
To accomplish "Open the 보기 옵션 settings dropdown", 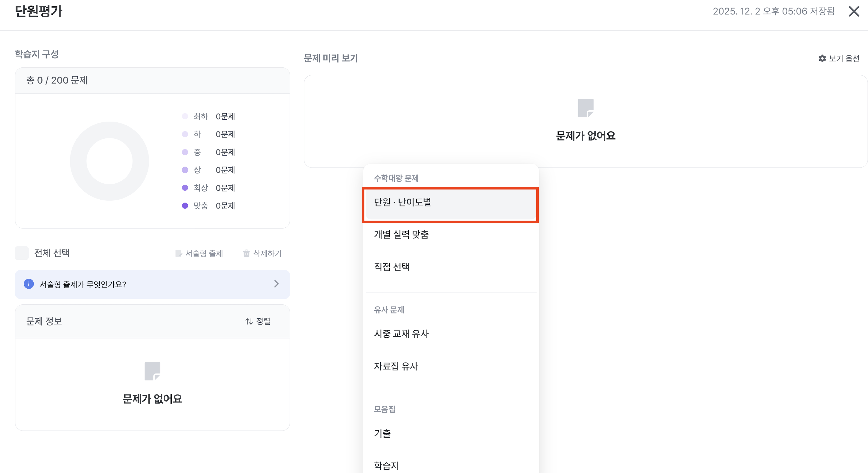I will [x=844, y=58].
